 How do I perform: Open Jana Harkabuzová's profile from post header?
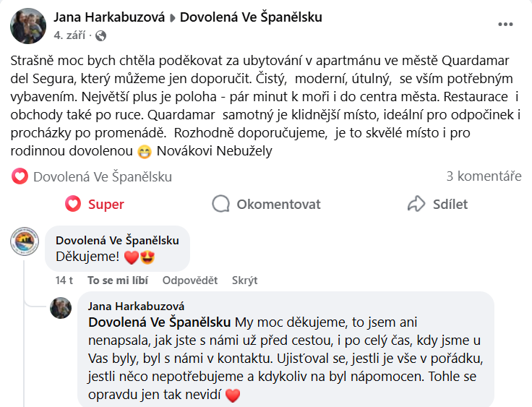coord(109,17)
